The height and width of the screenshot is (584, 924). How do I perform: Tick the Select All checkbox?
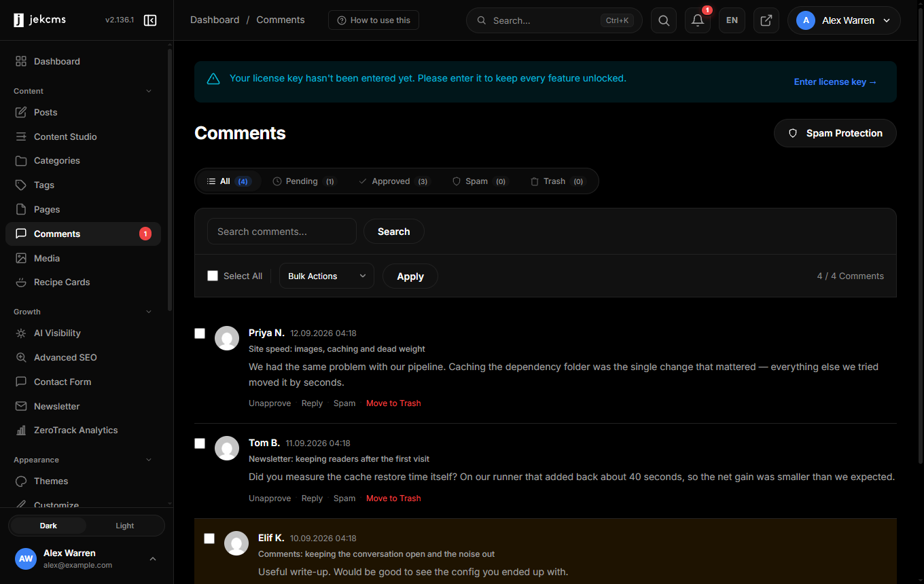click(213, 276)
